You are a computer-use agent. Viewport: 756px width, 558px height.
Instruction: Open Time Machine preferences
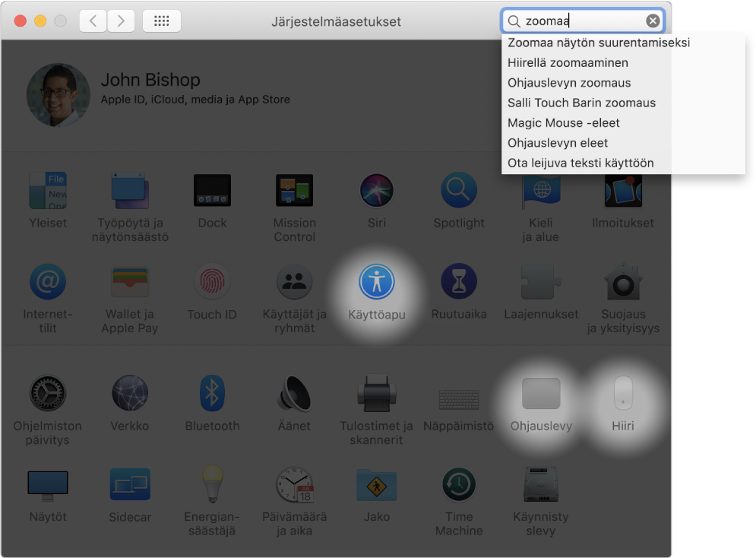click(x=459, y=484)
